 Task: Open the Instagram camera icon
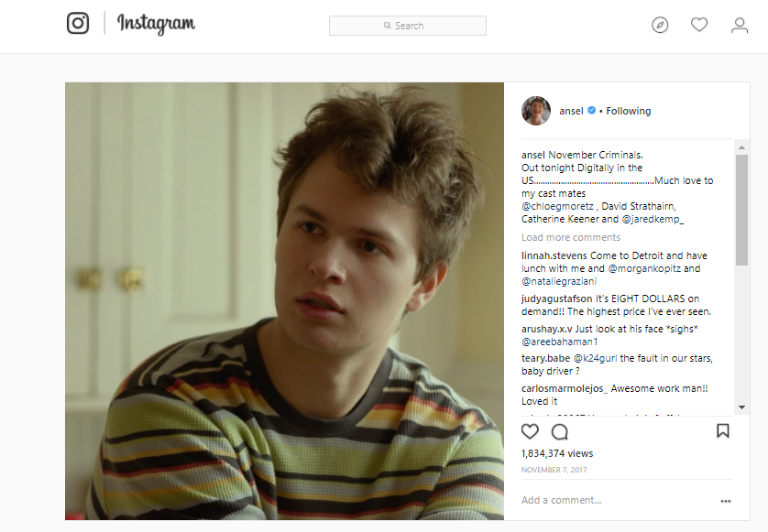click(78, 24)
